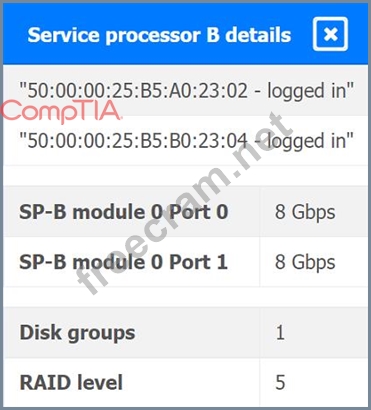Select the WWN entry ending in A0:23:02
This screenshot has height=410, width=371.
(x=186, y=91)
